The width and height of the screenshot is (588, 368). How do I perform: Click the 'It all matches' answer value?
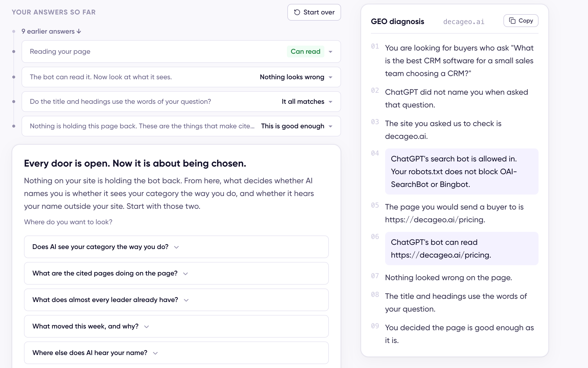(x=303, y=102)
